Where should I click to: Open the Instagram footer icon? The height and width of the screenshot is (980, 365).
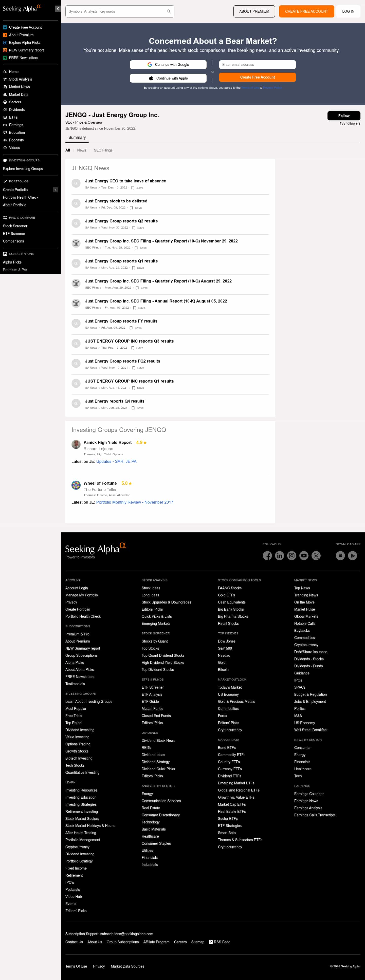coord(291,555)
